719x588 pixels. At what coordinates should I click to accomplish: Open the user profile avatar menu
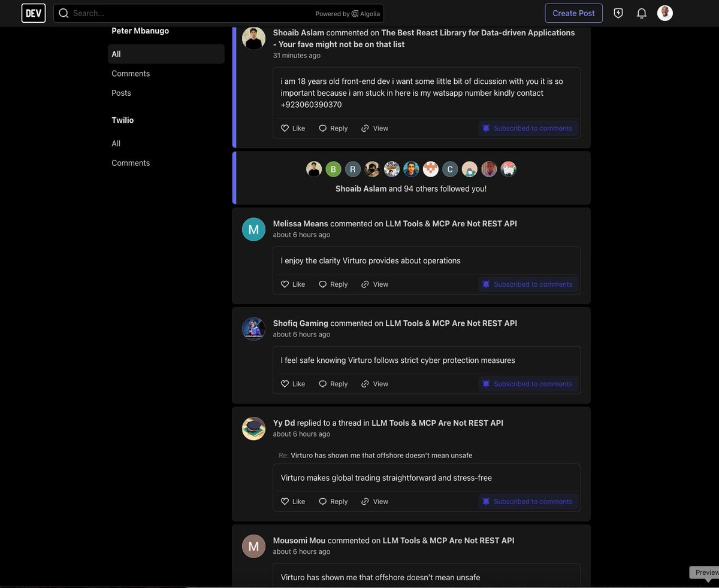(665, 13)
